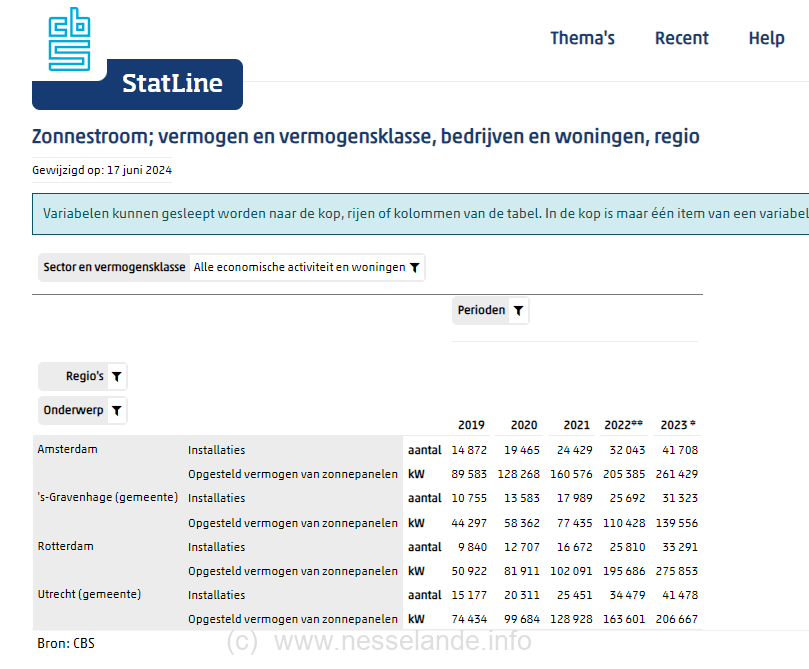Click the cell value 44 297
The image size is (809, 669).
469,524
